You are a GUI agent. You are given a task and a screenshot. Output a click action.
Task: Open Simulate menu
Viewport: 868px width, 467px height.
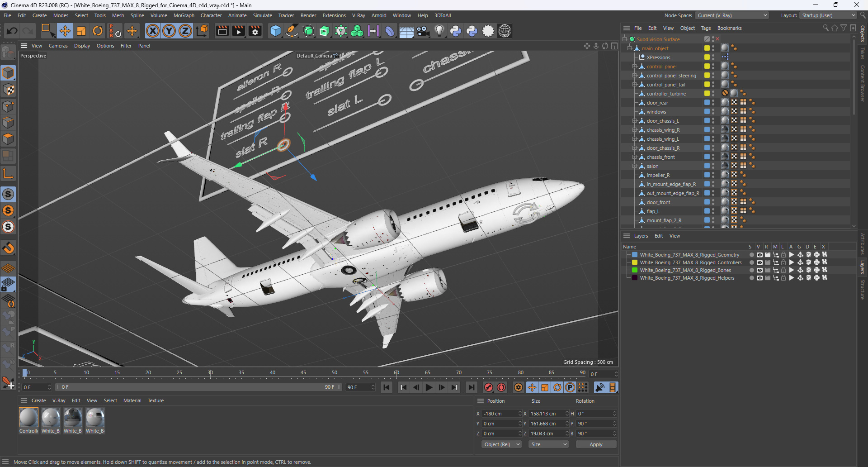point(262,15)
